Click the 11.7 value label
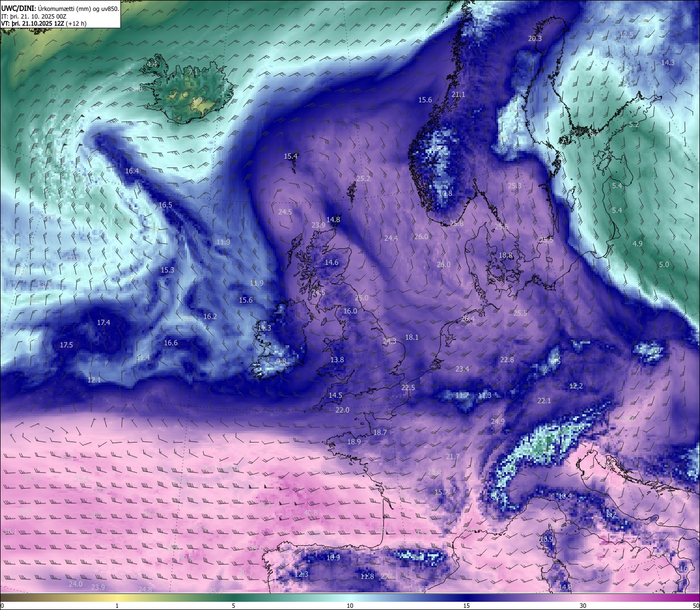 (462, 396)
